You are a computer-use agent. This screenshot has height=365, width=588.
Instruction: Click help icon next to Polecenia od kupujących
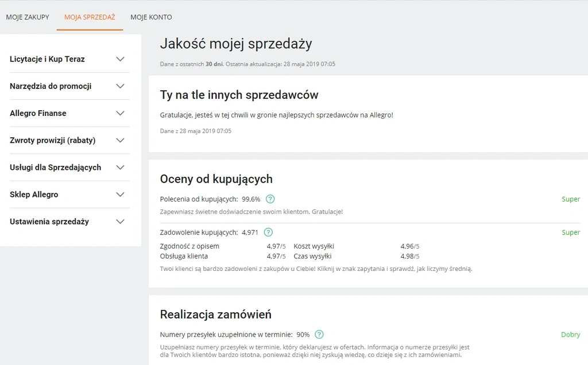tap(270, 199)
